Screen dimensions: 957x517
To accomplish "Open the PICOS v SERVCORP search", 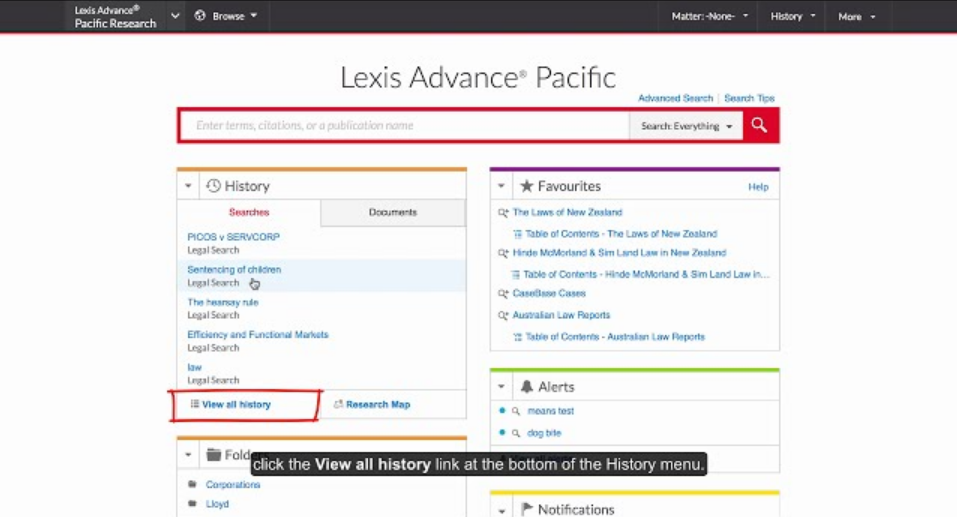I will (233, 237).
